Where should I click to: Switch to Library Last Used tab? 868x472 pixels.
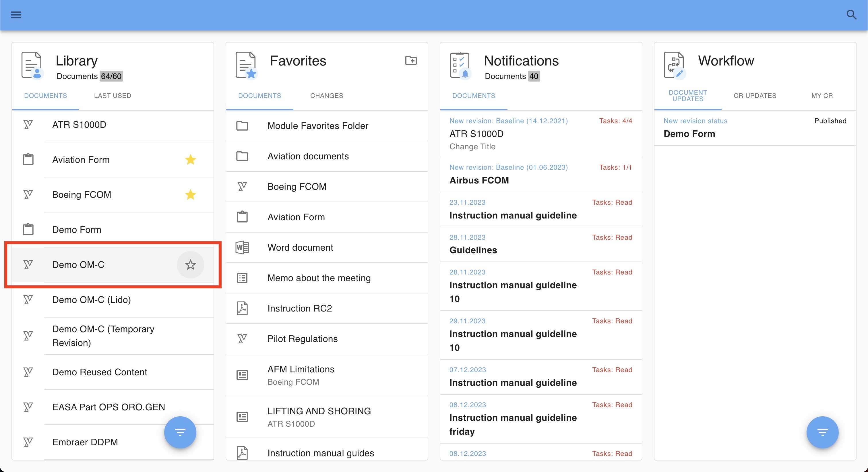click(113, 96)
